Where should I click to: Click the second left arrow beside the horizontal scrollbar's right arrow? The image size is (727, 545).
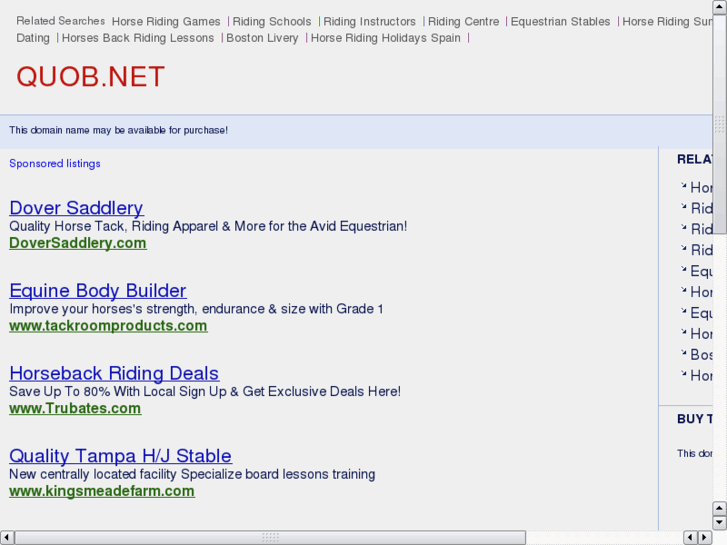(x=690, y=538)
